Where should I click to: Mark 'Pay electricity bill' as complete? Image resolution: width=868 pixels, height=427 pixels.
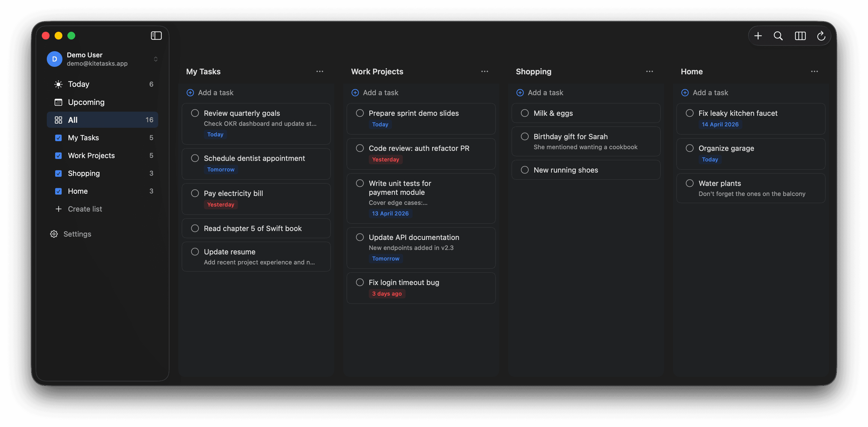195,193
